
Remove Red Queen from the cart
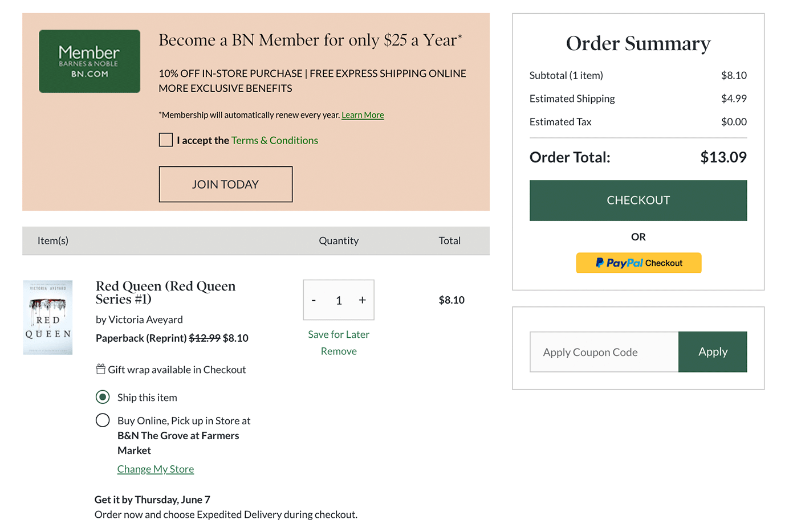339,351
